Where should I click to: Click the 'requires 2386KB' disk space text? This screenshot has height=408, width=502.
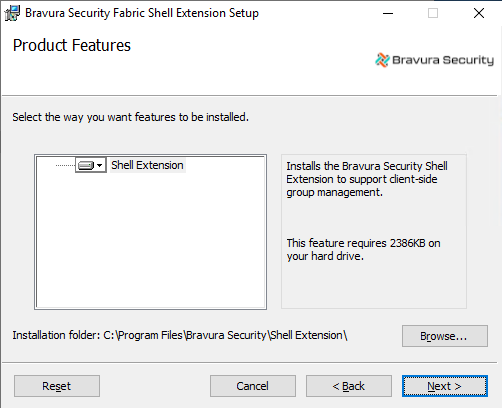click(363, 250)
